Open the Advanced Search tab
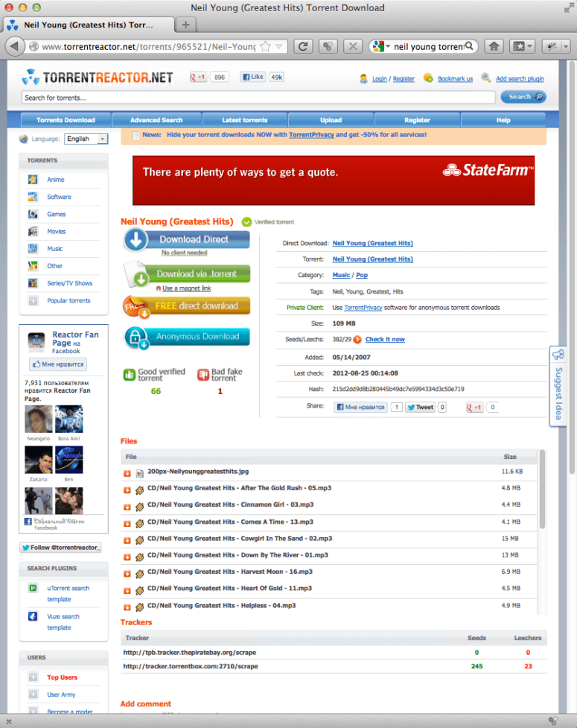The height and width of the screenshot is (728, 577). tap(156, 120)
